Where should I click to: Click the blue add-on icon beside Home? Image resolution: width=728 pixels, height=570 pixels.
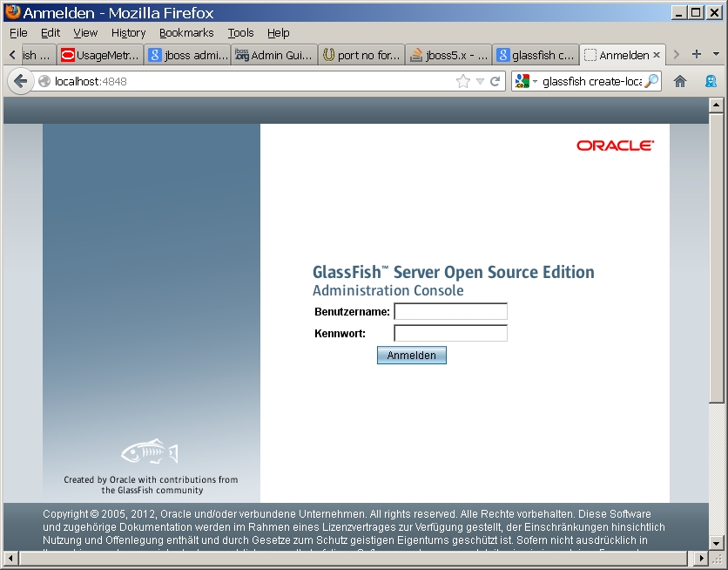pyautogui.click(x=711, y=82)
